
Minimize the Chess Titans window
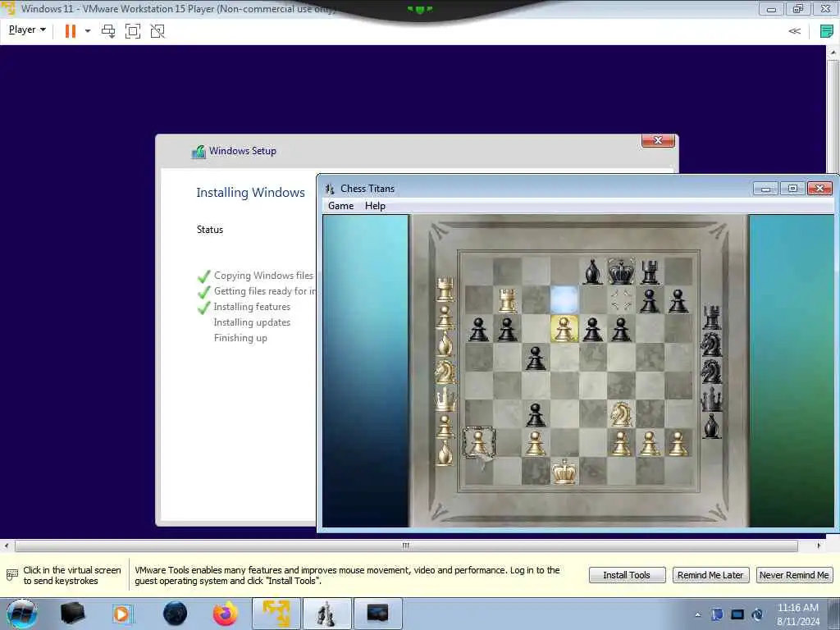765,189
